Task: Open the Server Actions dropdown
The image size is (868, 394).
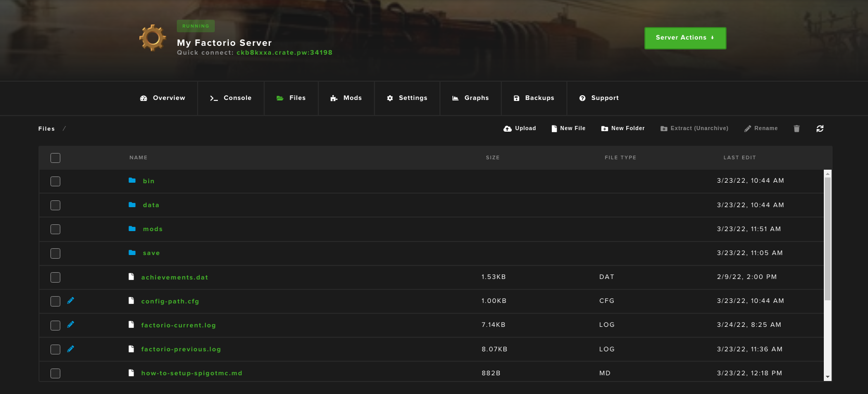Action: (685, 38)
